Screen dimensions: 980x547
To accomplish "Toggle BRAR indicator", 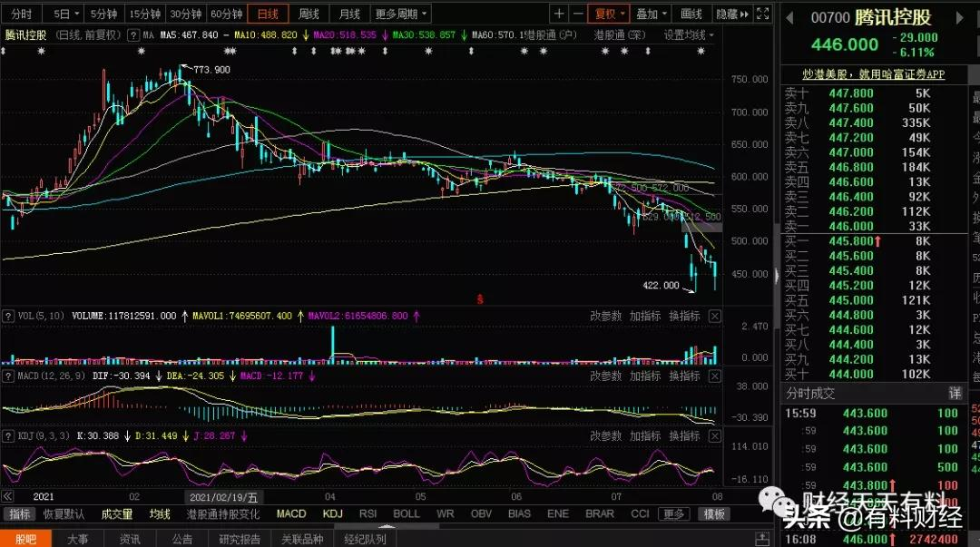I will click(600, 513).
